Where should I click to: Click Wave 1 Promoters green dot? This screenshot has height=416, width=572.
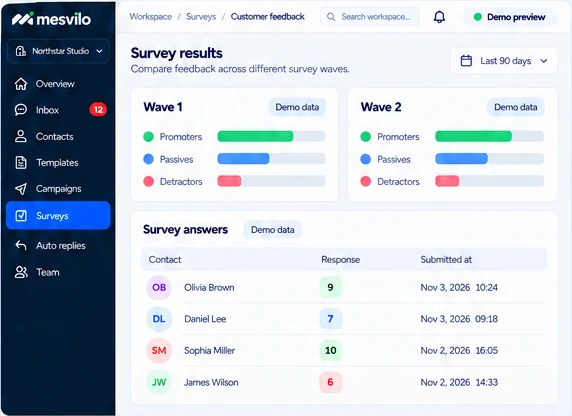(148, 137)
